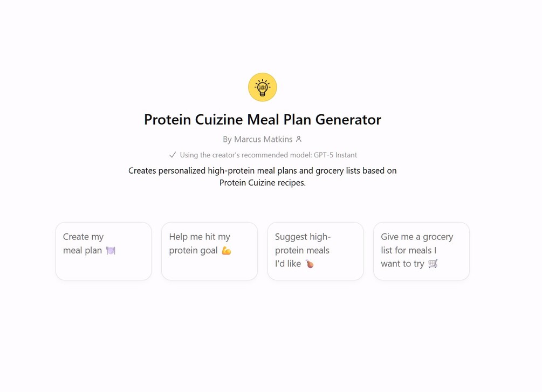Screen dimensions: 542x392
Task: Choose "Help me hit my protein goal" prompt
Action: point(209,251)
